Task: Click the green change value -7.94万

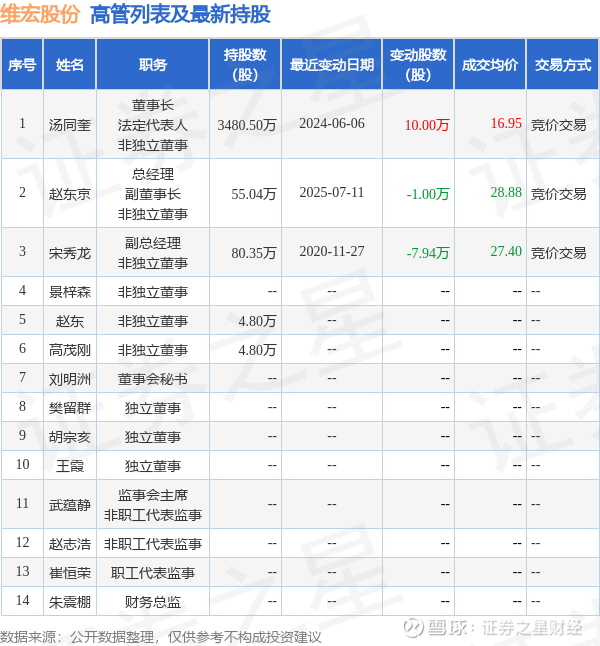Action: coord(428,253)
